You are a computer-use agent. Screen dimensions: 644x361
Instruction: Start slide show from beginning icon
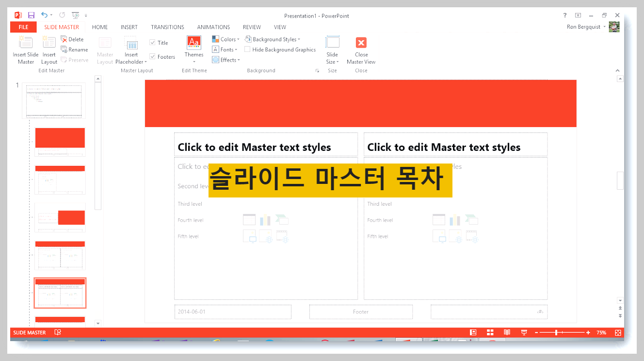(75, 16)
